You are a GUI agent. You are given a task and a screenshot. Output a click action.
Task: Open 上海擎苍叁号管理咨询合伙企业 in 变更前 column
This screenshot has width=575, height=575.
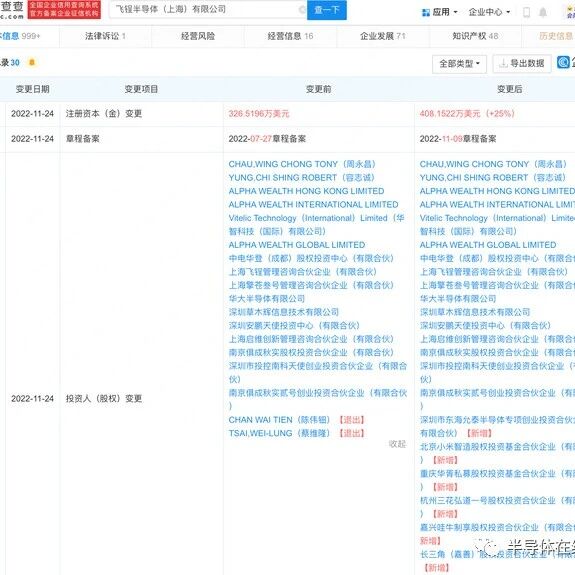click(x=311, y=285)
